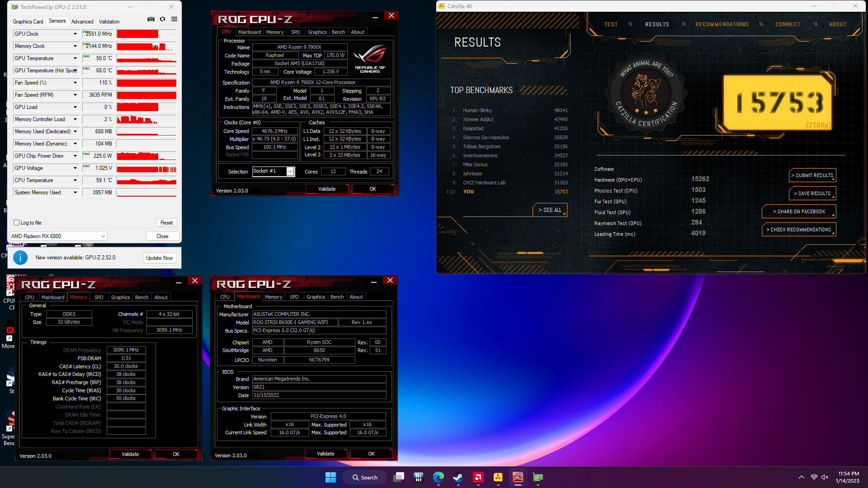Click the muted volume tray icon
868x488 pixels.
825,477
